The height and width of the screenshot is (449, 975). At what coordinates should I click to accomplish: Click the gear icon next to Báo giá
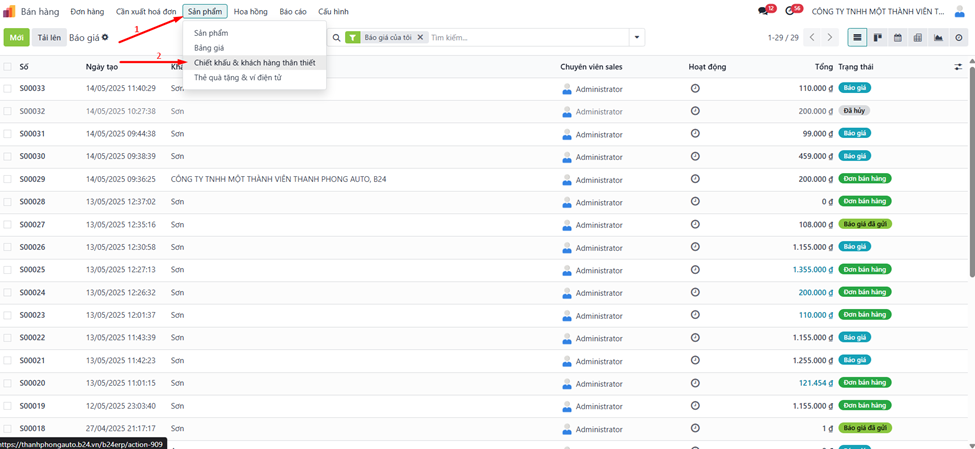coord(105,37)
